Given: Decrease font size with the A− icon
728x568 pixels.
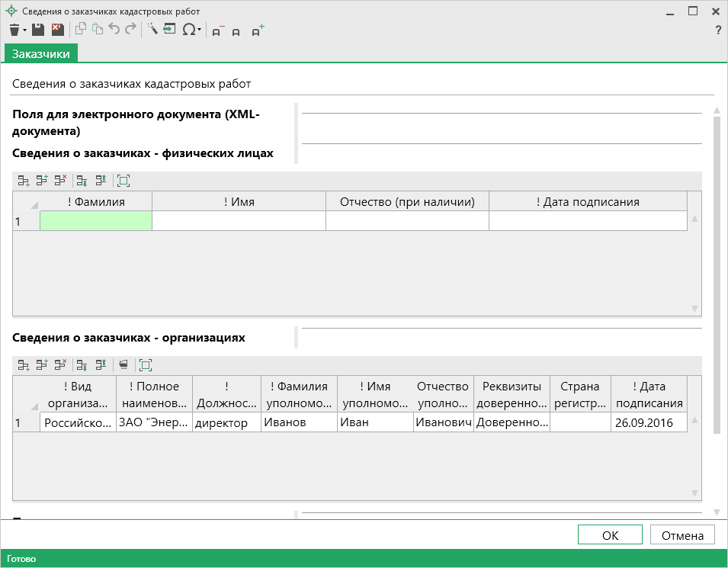Looking at the screenshot, I should 217,30.
